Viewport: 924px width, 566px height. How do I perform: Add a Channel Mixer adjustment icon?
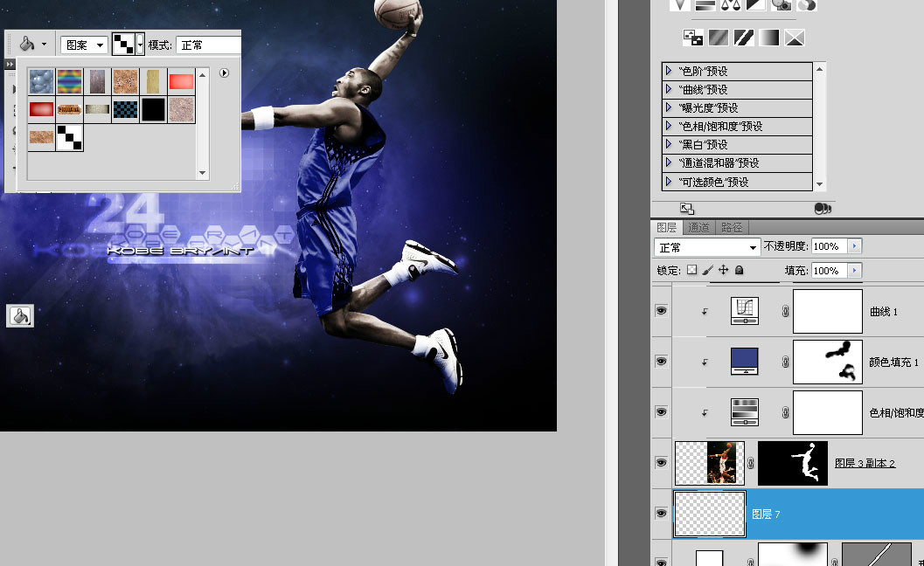[807, 5]
